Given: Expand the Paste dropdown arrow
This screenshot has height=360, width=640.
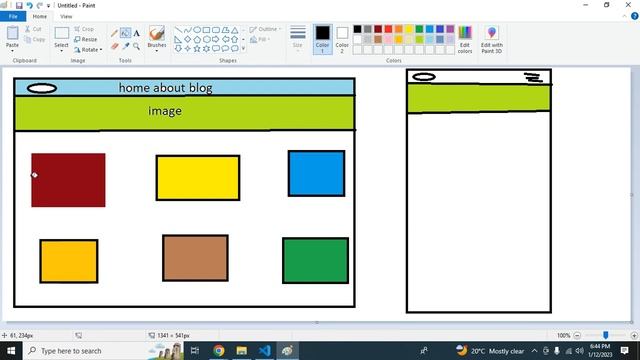Looking at the screenshot, I should (12, 51).
